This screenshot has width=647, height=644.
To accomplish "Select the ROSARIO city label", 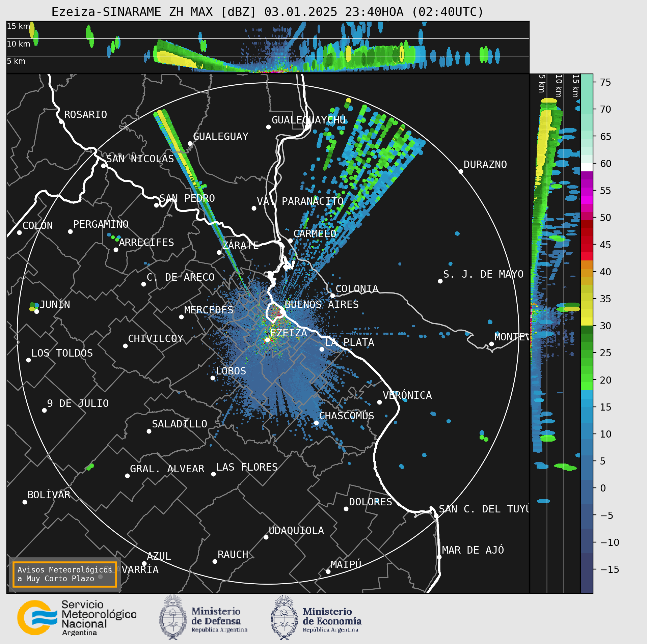I will coord(85,115).
